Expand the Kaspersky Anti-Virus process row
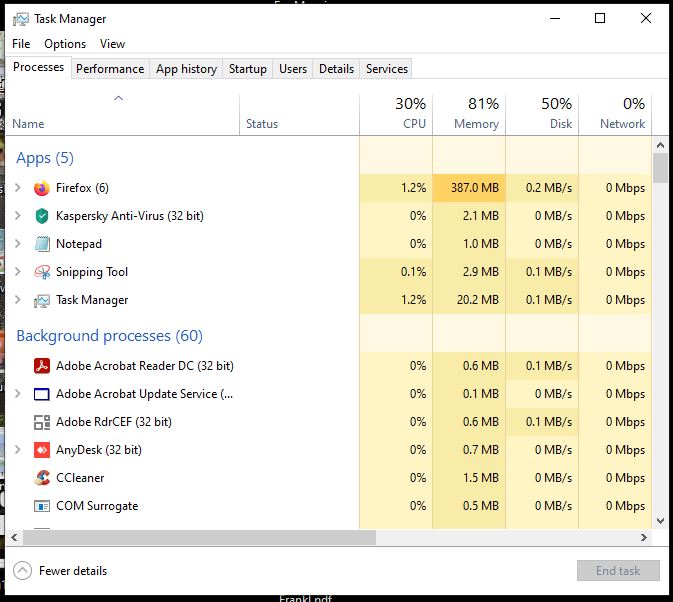This screenshot has width=673, height=602. pyautogui.click(x=18, y=215)
